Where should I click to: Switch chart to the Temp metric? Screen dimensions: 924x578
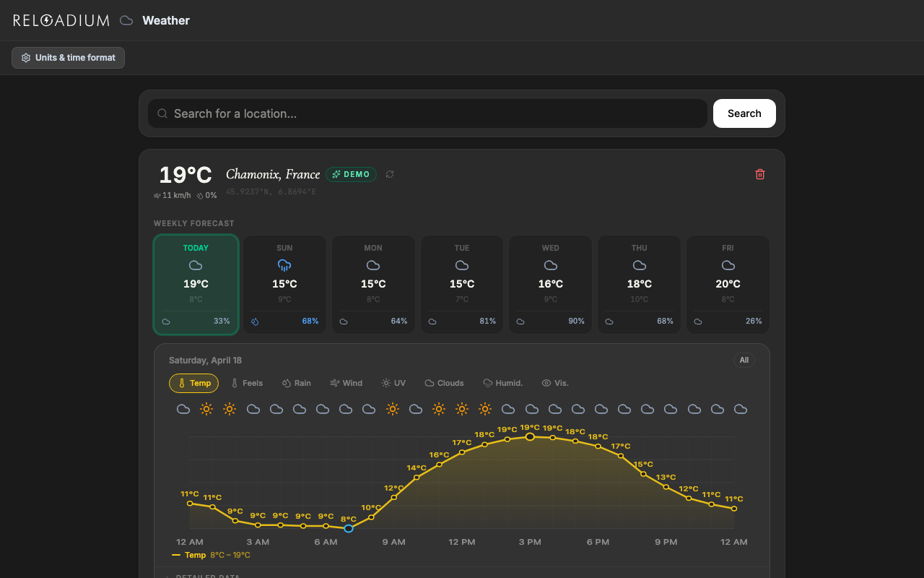click(x=193, y=383)
